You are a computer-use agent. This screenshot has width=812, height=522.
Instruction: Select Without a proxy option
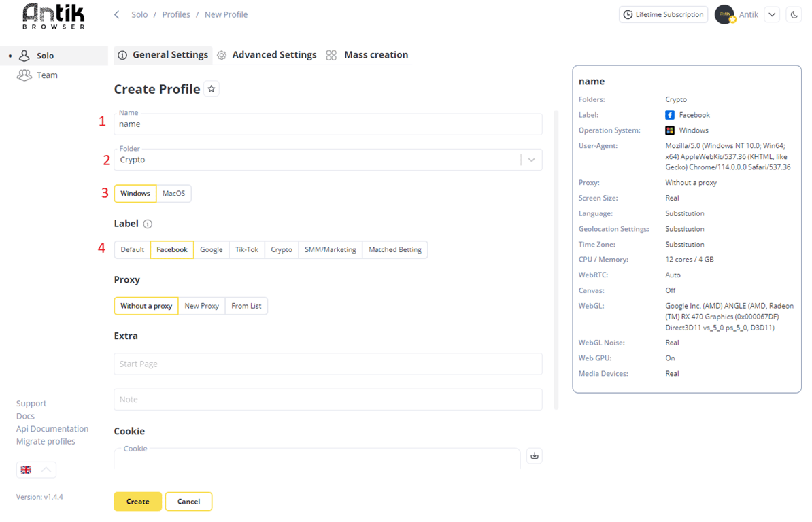(x=146, y=307)
